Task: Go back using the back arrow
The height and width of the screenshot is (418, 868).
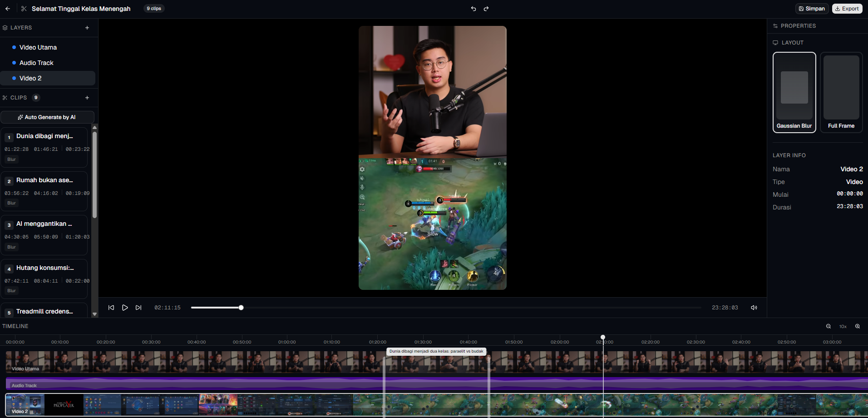Action: click(x=8, y=9)
